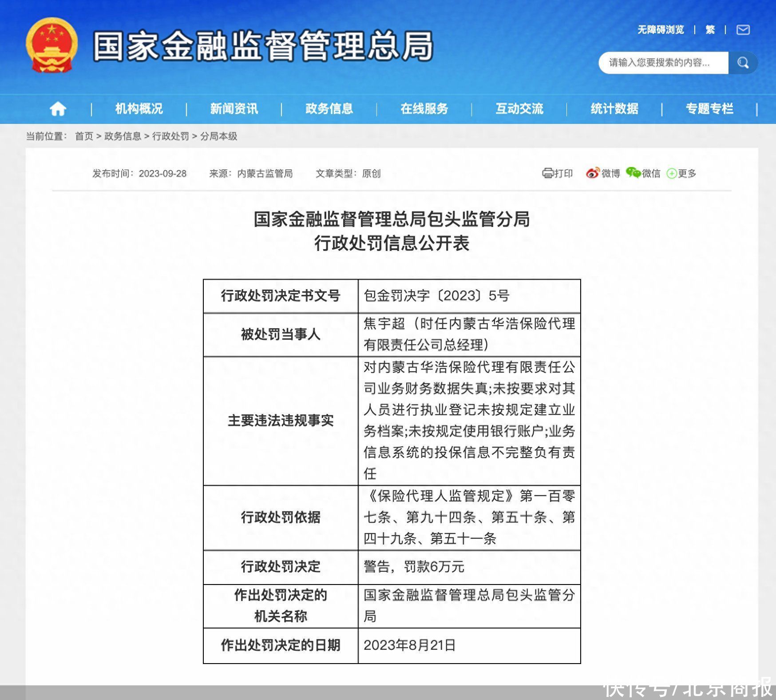Screen dimensions: 776x700
Task: Open the mail envelope icon
Action: pyautogui.click(x=743, y=30)
